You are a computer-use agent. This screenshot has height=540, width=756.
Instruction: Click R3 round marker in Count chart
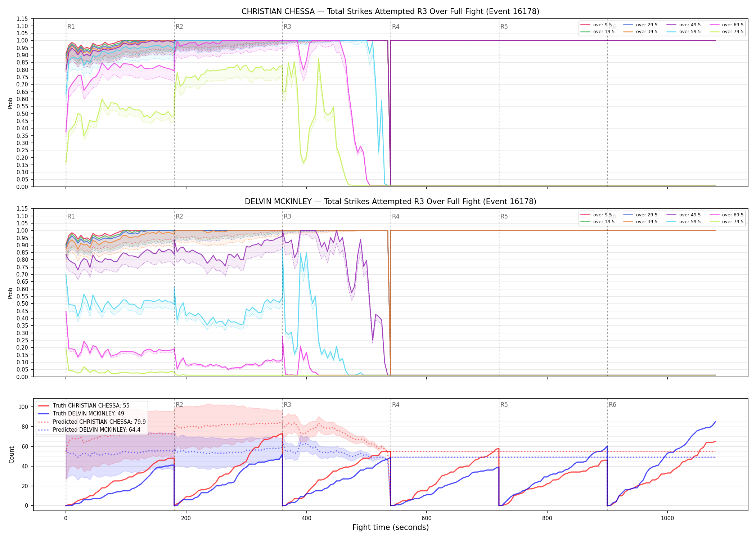287,405
